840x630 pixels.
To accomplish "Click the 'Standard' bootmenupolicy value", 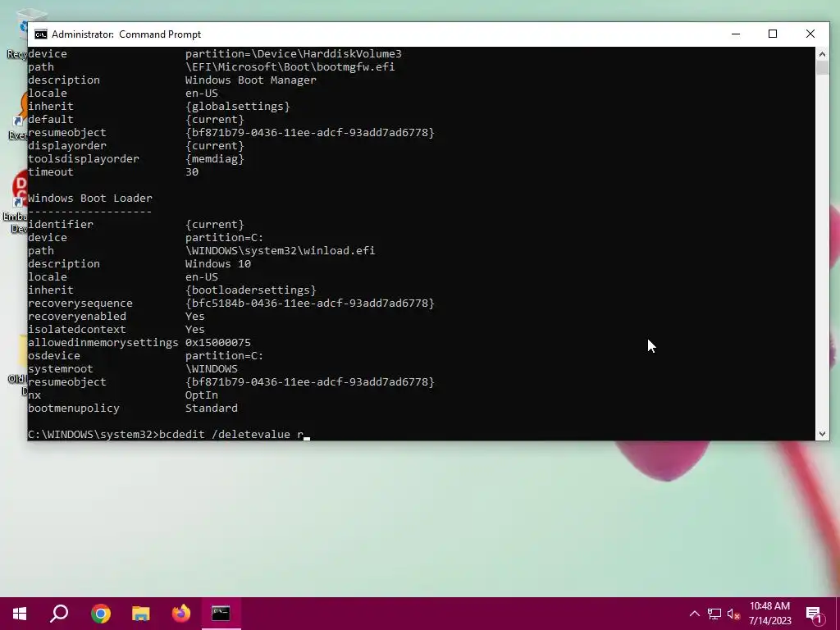I will (x=212, y=409).
